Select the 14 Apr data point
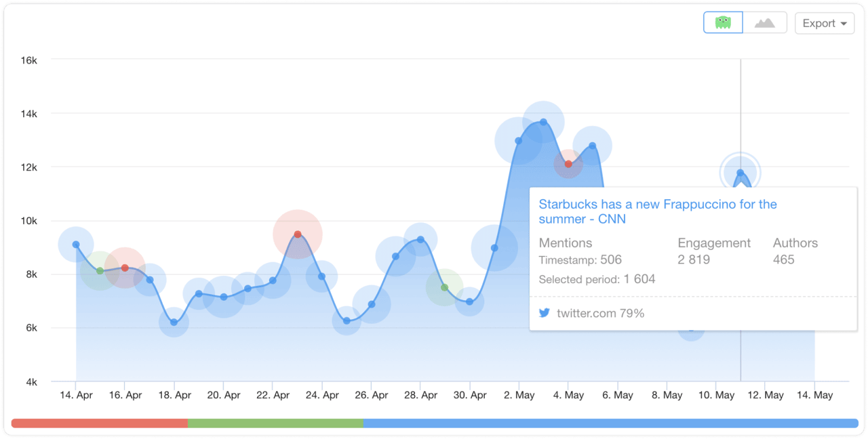The image size is (868, 439). 76,245
